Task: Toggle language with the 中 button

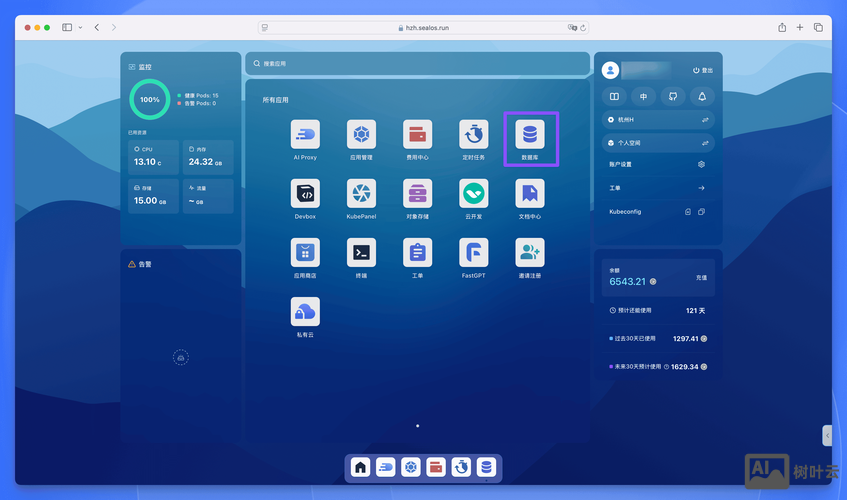Action: tap(644, 97)
